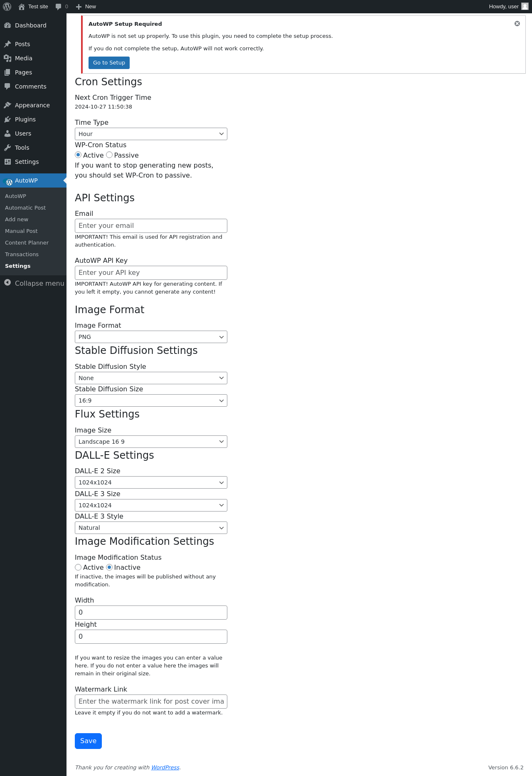Image resolution: width=532 pixels, height=776 pixels.
Task: Open the Howdy, user account link
Action: click(508, 7)
